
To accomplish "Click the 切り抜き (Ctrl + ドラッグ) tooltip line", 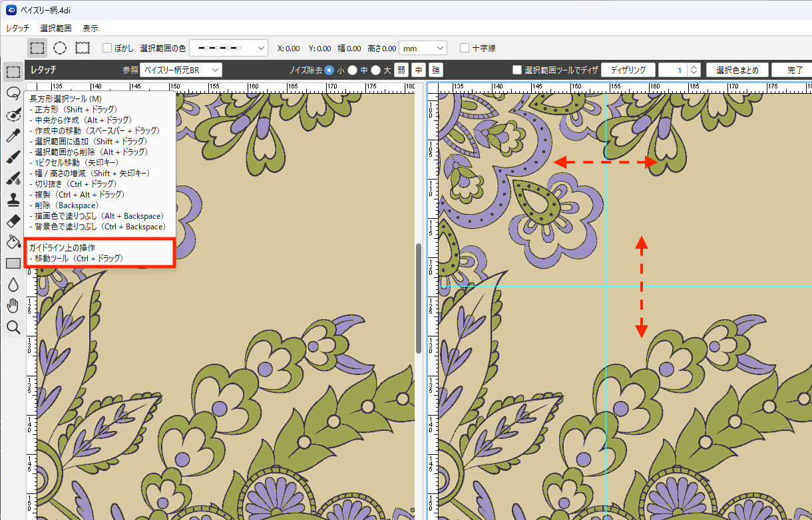I will (73, 184).
